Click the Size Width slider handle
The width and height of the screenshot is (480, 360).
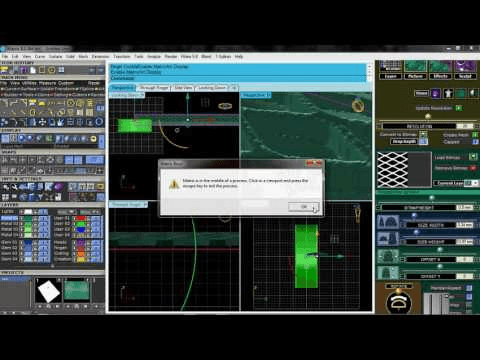click(x=414, y=215)
